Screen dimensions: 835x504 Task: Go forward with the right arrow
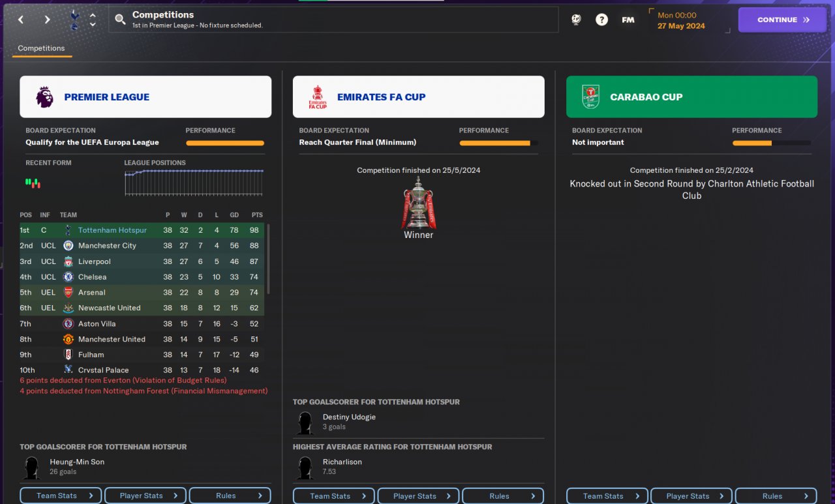47,20
